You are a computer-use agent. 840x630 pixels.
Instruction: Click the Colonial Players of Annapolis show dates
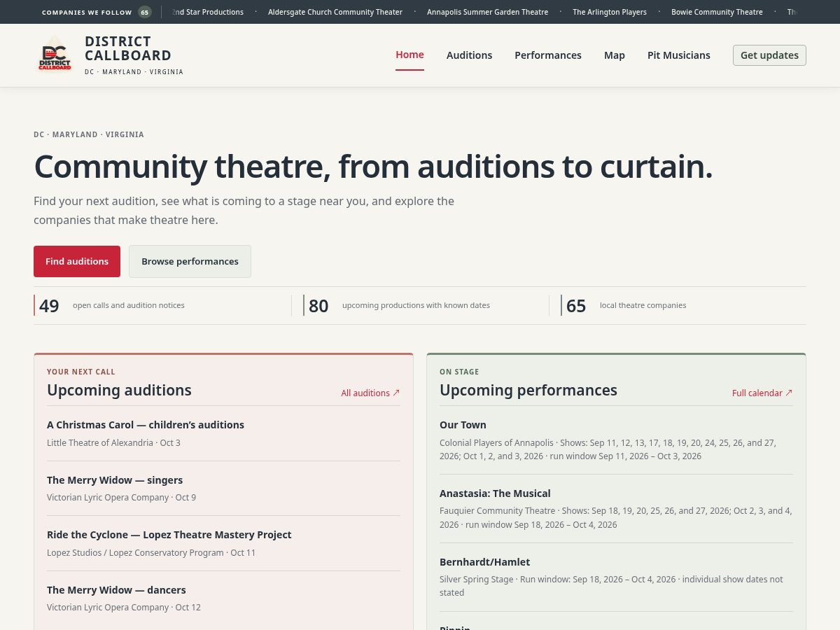[608, 449]
